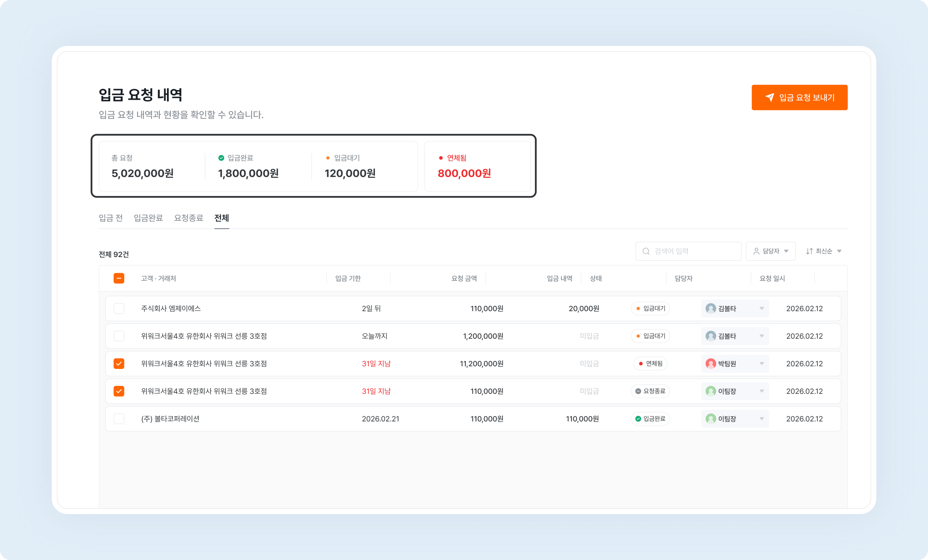The width and height of the screenshot is (928, 560).
Task: Click the search magnifier icon
Action: coord(646,251)
